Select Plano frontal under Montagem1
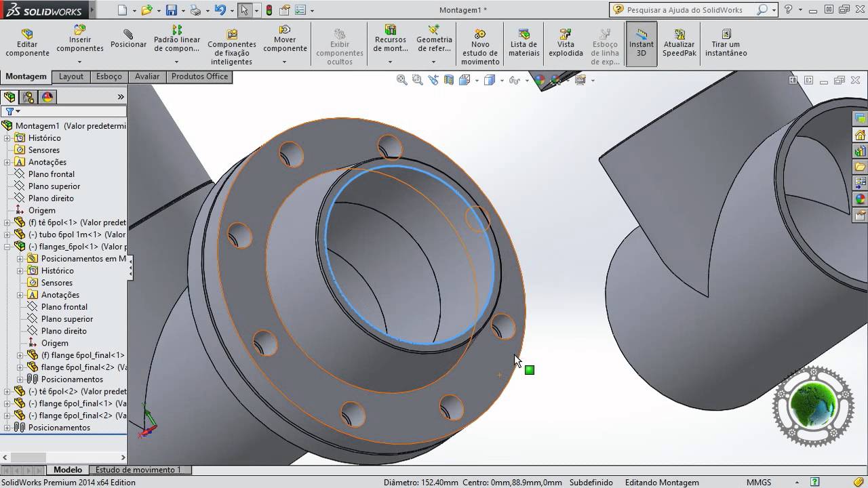The image size is (868, 488). pyautogui.click(x=52, y=174)
